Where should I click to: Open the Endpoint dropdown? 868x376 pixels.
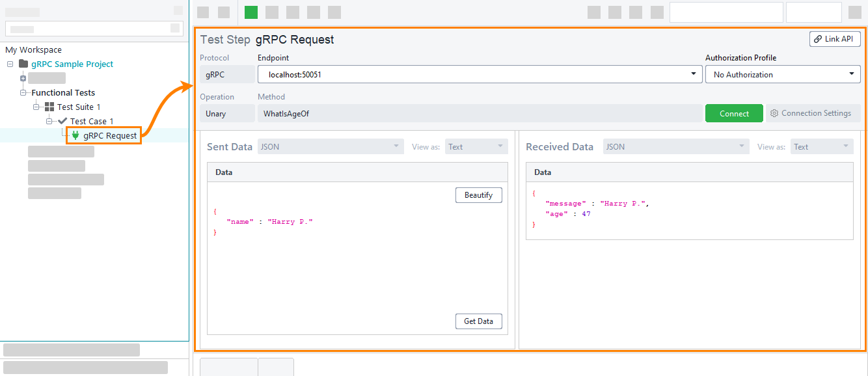point(692,74)
